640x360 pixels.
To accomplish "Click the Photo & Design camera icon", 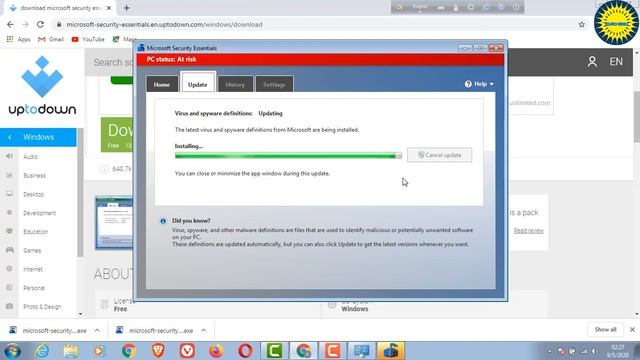I will [x=9, y=306].
